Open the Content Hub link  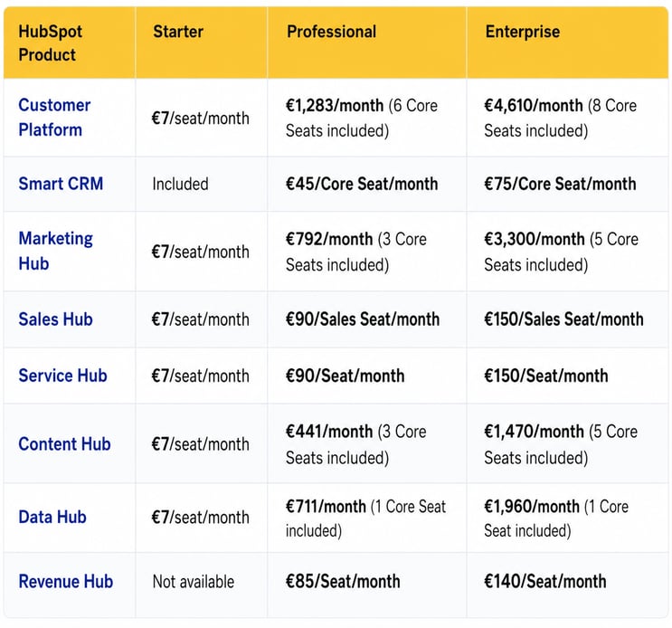65,444
